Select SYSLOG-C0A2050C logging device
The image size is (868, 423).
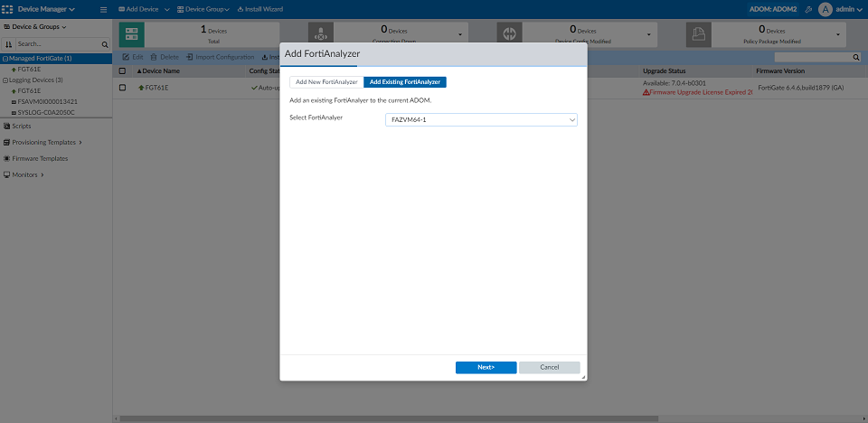[x=46, y=112]
